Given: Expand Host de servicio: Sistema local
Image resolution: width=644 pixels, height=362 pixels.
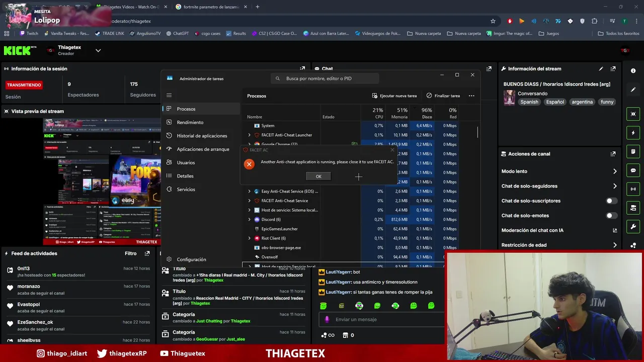Looking at the screenshot, I should 249,210.
